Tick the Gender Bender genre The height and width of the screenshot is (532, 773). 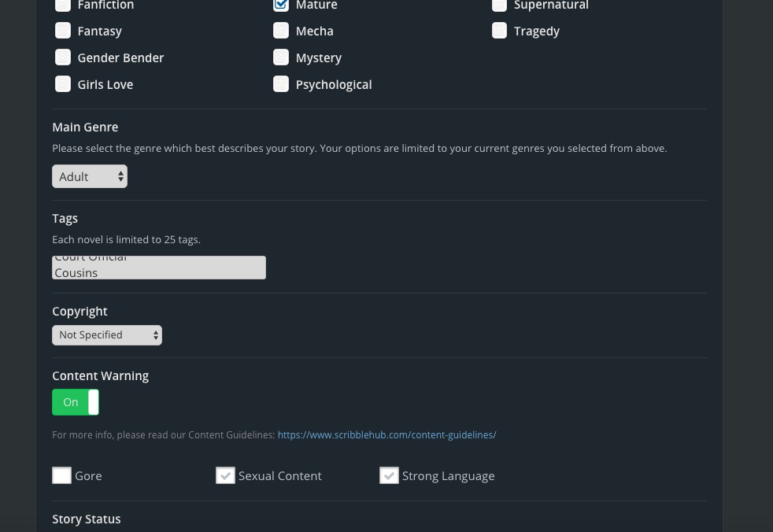[63, 57]
